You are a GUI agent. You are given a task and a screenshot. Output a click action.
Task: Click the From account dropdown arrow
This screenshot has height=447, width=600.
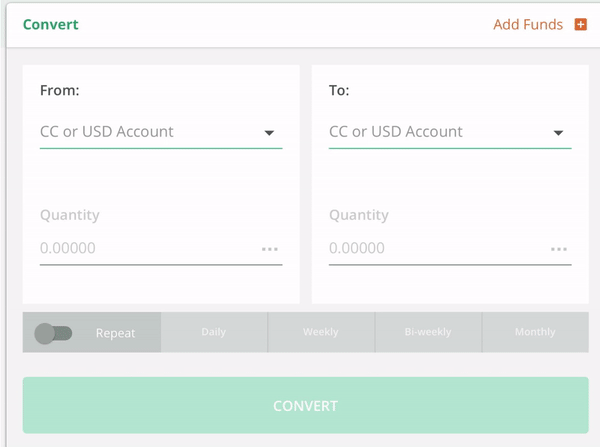coord(269,133)
